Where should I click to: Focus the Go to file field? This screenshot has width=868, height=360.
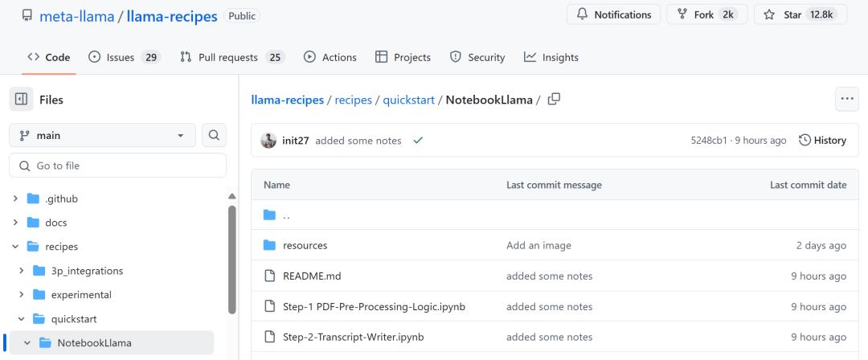pyautogui.click(x=117, y=166)
